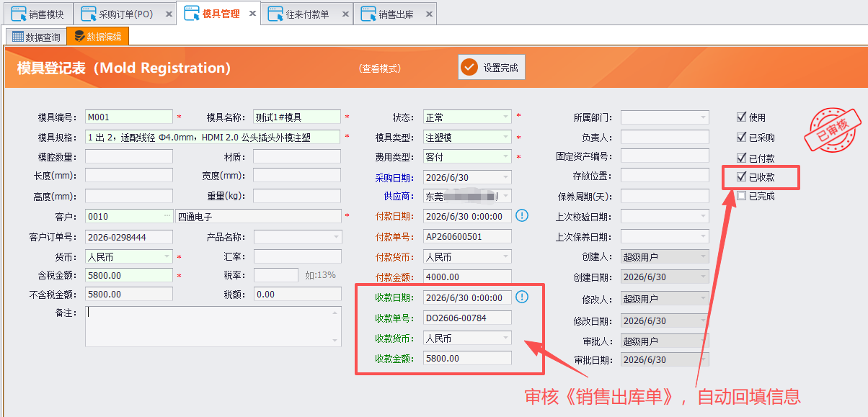Switch to the 采购订单(PO) tab
Viewport: 868px width, 417px height.
click(125, 14)
